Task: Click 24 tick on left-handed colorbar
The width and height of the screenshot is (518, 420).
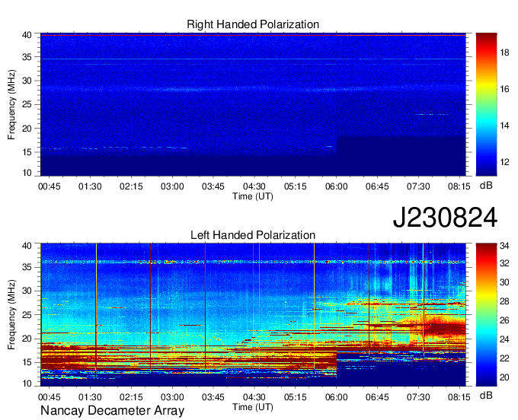Action: (x=504, y=339)
